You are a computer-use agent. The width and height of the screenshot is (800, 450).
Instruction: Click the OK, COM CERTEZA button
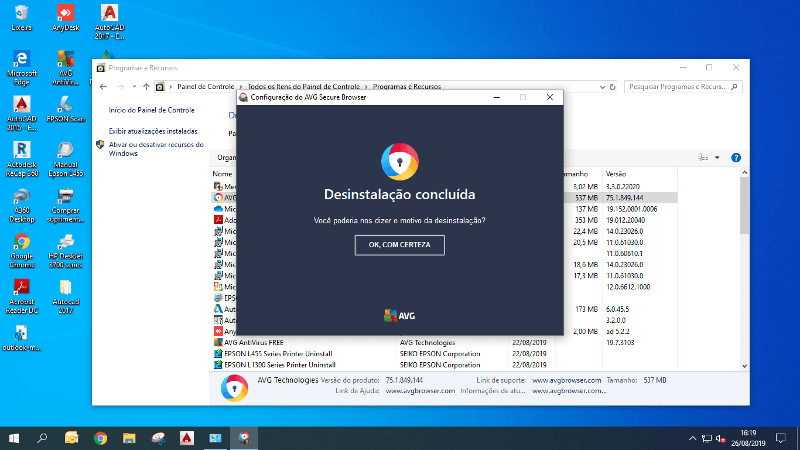click(399, 245)
